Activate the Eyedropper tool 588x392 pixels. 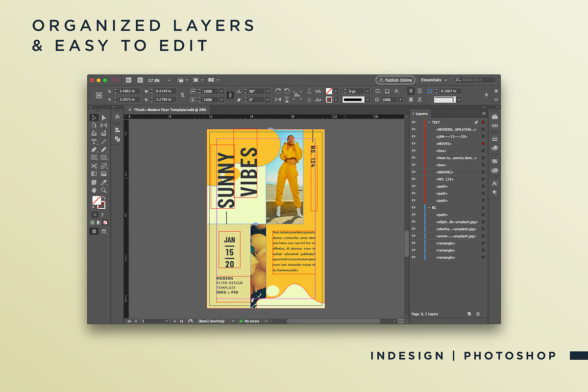coord(104,182)
